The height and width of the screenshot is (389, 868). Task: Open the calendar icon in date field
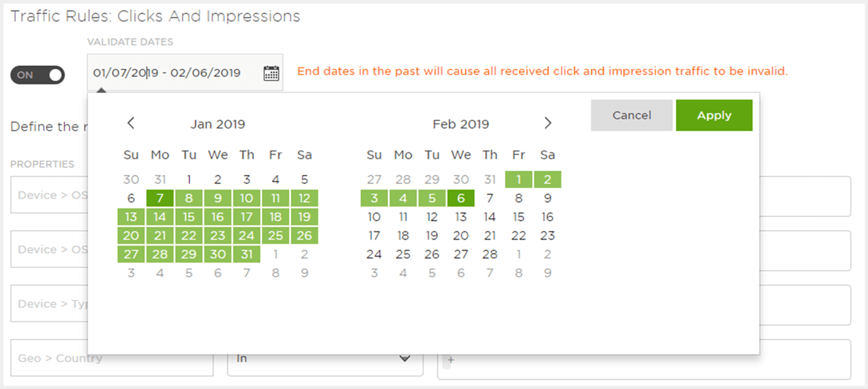tap(271, 73)
